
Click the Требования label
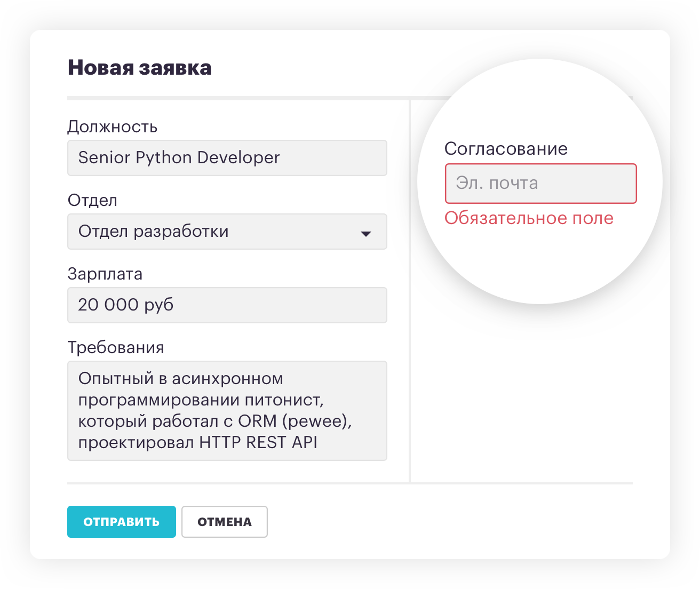pyautogui.click(x=115, y=348)
